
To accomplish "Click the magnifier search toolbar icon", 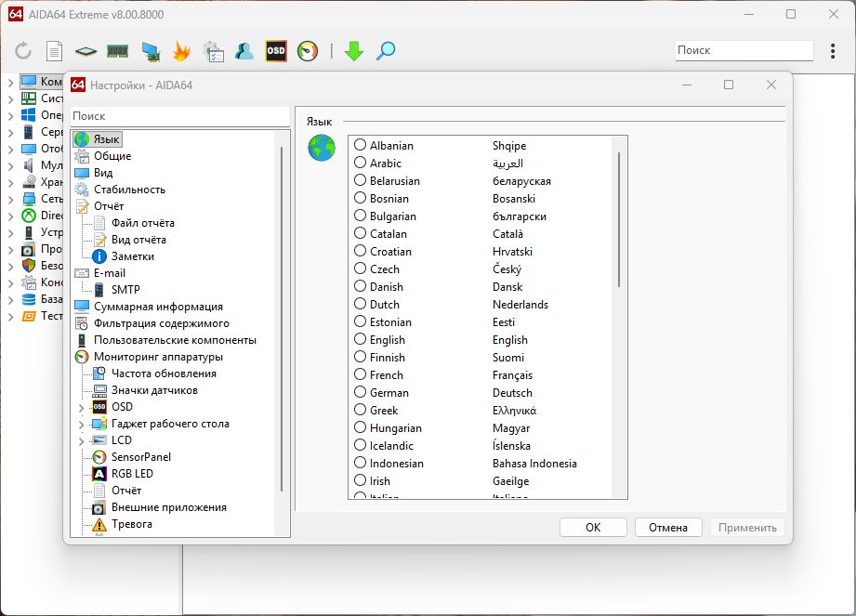I will pyautogui.click(x=386, y=51).
